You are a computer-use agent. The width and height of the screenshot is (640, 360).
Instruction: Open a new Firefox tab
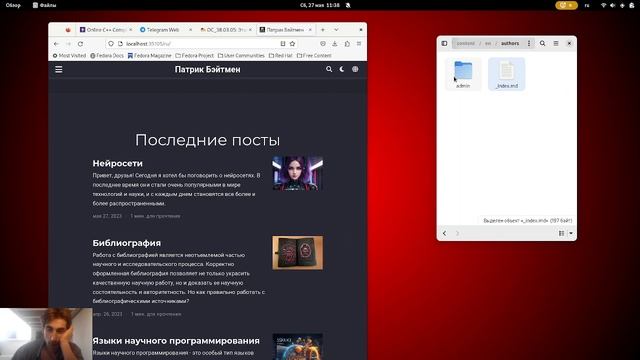322,30
